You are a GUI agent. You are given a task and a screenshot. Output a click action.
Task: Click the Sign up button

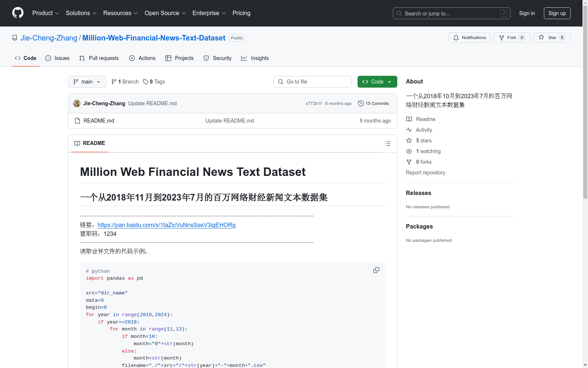[557, 13]
